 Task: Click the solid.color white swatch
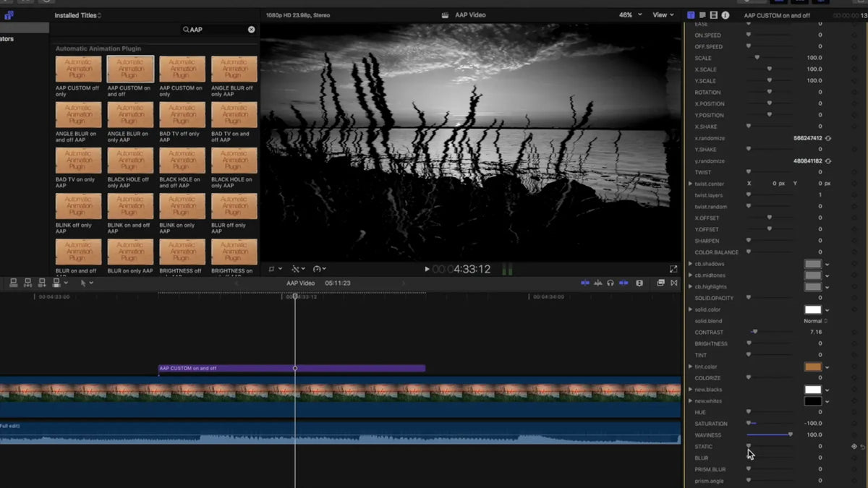813,309
